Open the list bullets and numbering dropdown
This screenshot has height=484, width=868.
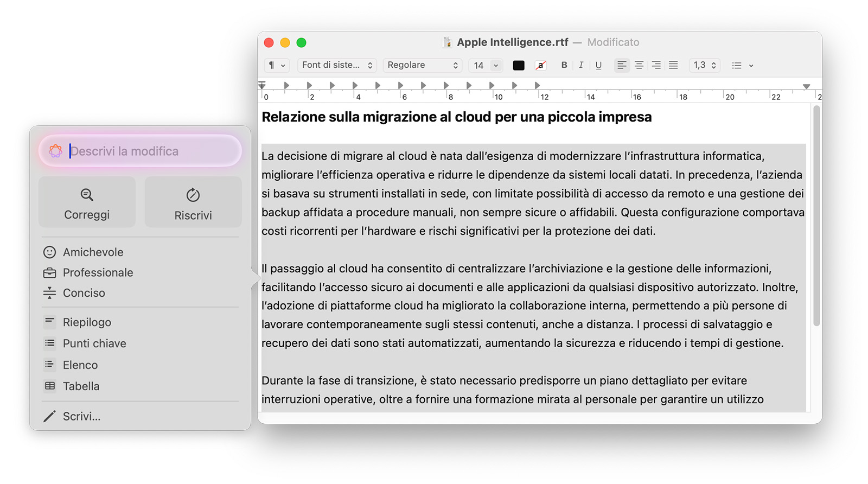point(742,65)
